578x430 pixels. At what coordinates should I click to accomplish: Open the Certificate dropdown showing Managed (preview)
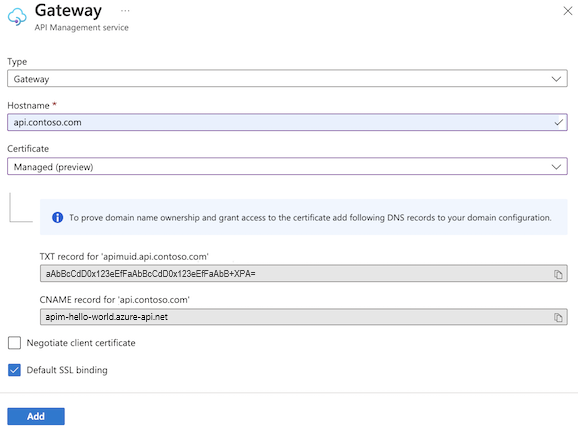287,167
